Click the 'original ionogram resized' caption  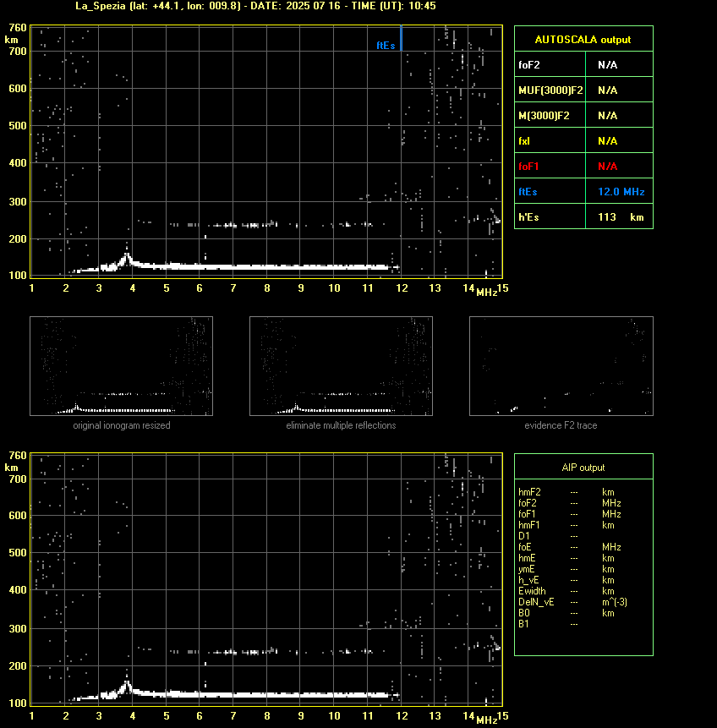[122, 425]
